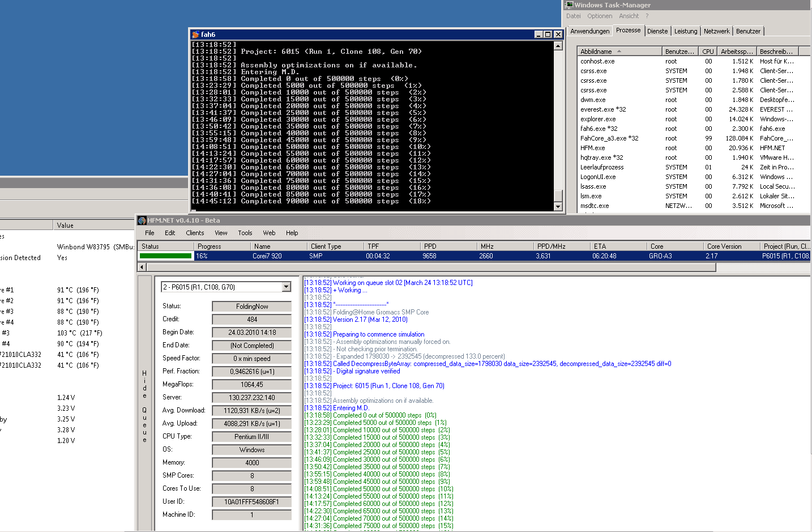The height and width of the screenshot is (532, 812).
Task: Switch to the Dienste tab
Action: click(x=657, y=31)
